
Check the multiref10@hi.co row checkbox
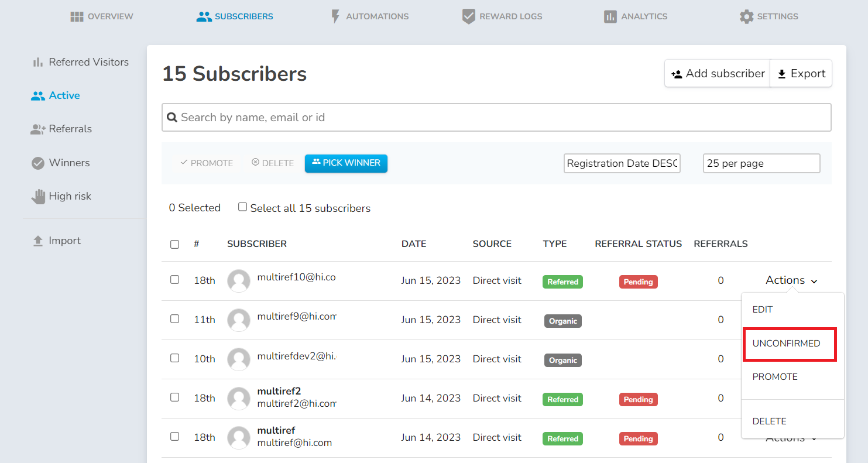(x=174, y=280)
